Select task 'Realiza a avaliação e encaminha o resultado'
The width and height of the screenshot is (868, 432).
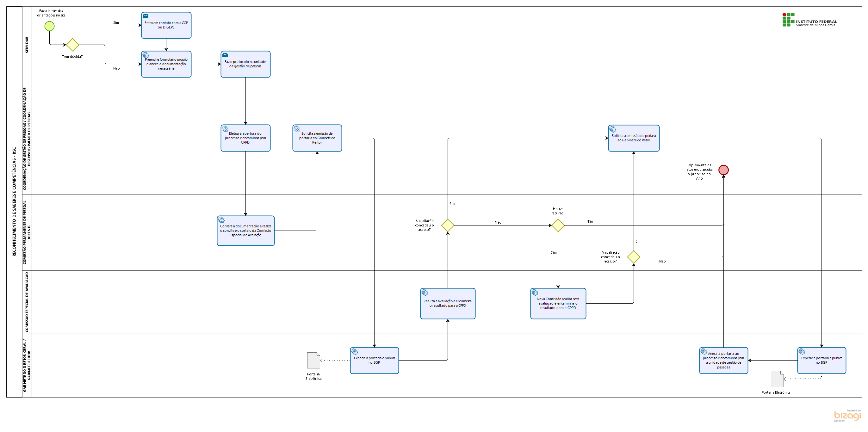click(x=448, y=303)
